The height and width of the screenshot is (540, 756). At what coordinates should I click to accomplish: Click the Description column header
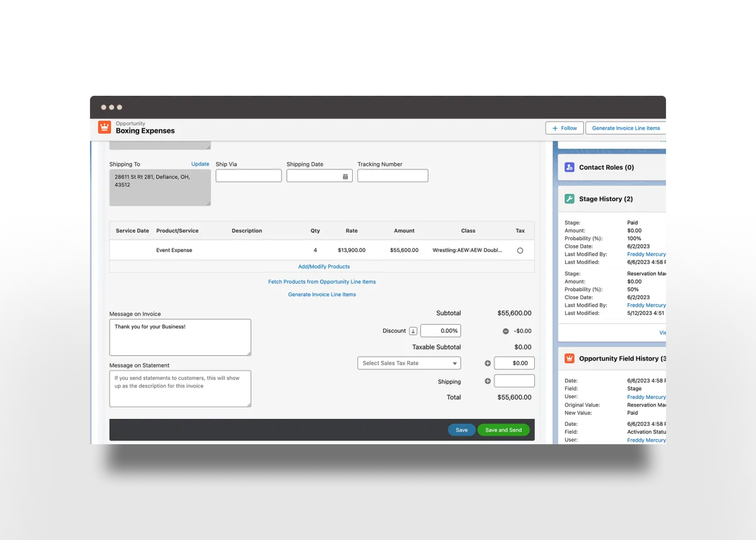click(x=247, y=231)
